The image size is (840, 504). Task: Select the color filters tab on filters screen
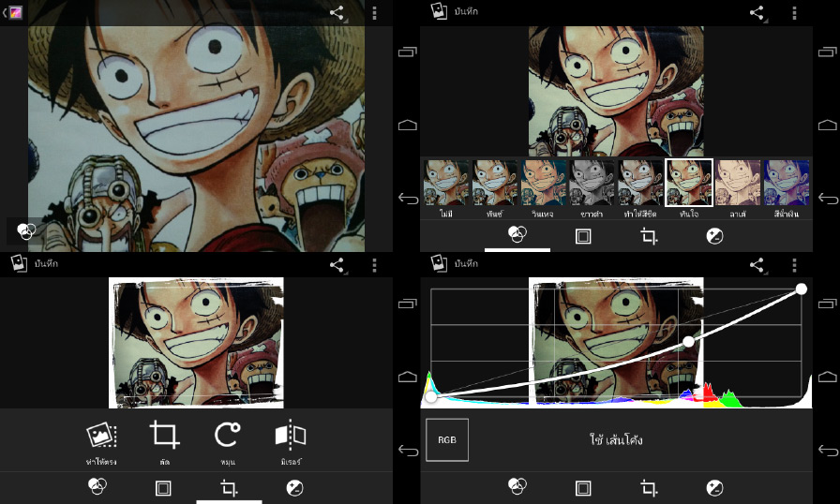517,234
